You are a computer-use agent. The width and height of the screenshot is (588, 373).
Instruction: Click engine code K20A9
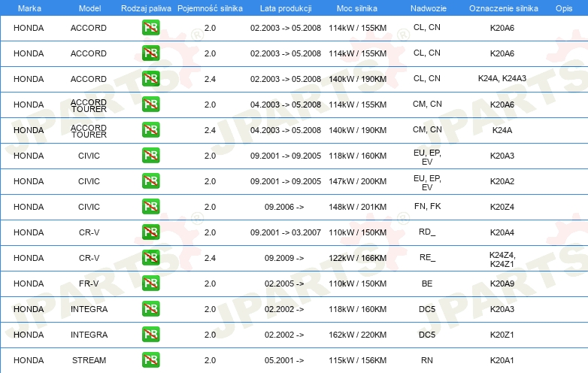click(502, 284)
